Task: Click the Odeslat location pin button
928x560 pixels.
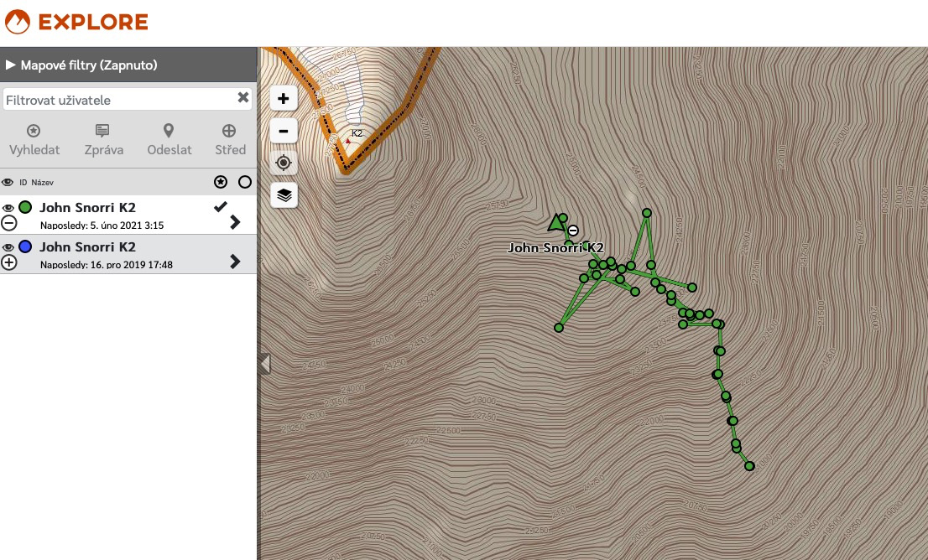Action: pyautogui.click(x=169, y=140)
